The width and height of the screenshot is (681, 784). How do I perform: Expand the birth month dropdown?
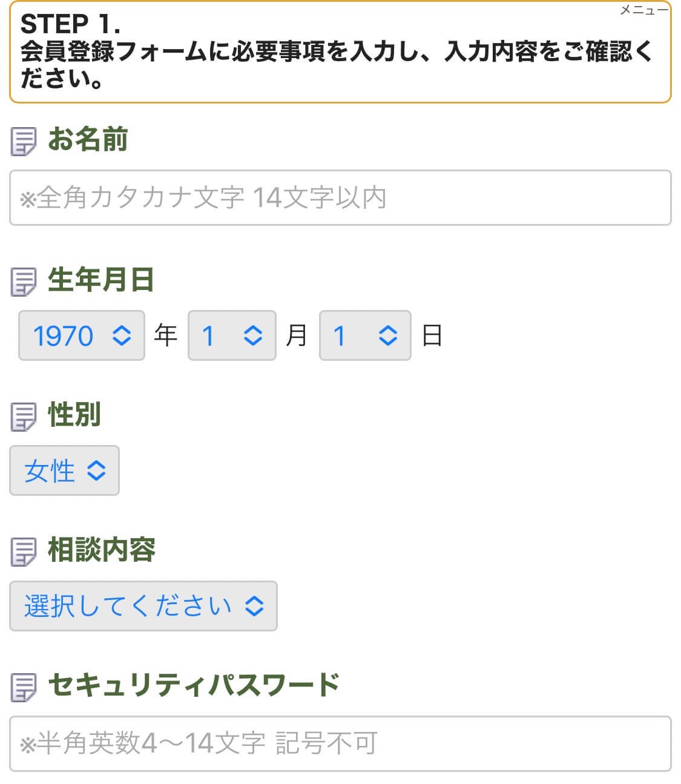point(232,335)
